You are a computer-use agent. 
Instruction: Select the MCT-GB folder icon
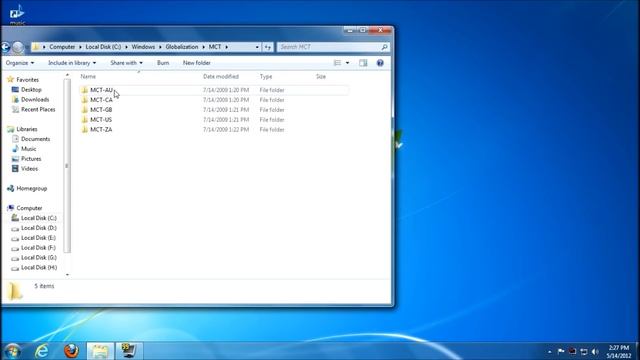[x=84, y=109]
